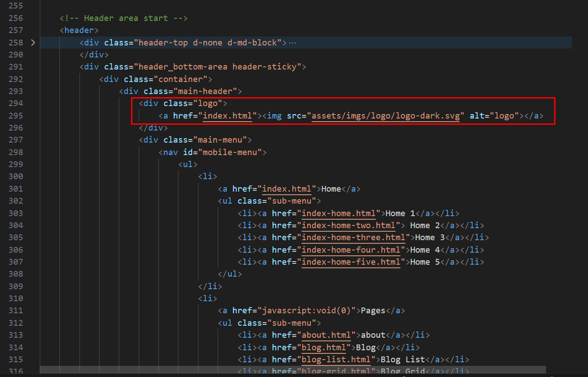Click the opening <header> tag
Image resolution: width=588 pixels, height=377 pixels.
(79, 30)
